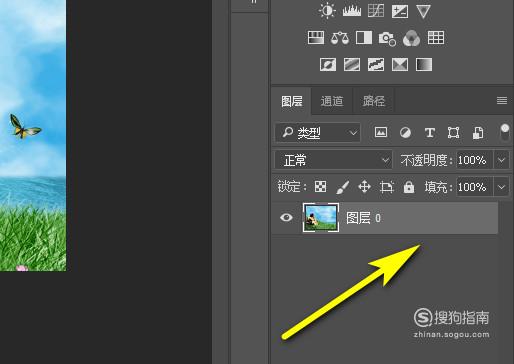The image size is (514, 364).
Task: Select the 图层 0 layer name
Action: point(363,218)
